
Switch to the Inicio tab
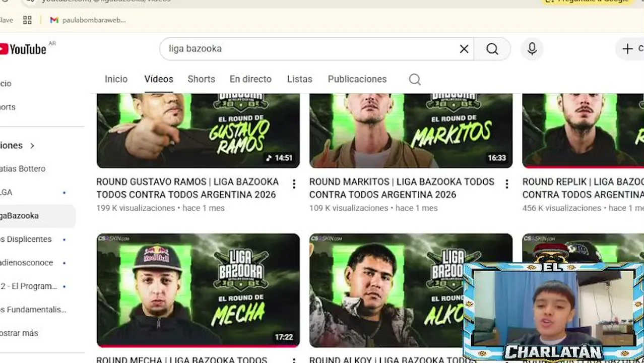[x=116, y=79]
